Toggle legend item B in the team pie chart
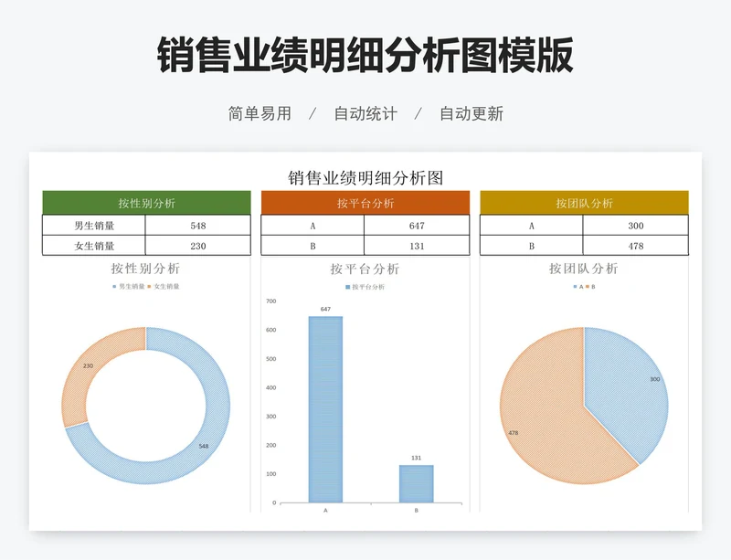This screenshot has width=731, height=560. point(594,285)
